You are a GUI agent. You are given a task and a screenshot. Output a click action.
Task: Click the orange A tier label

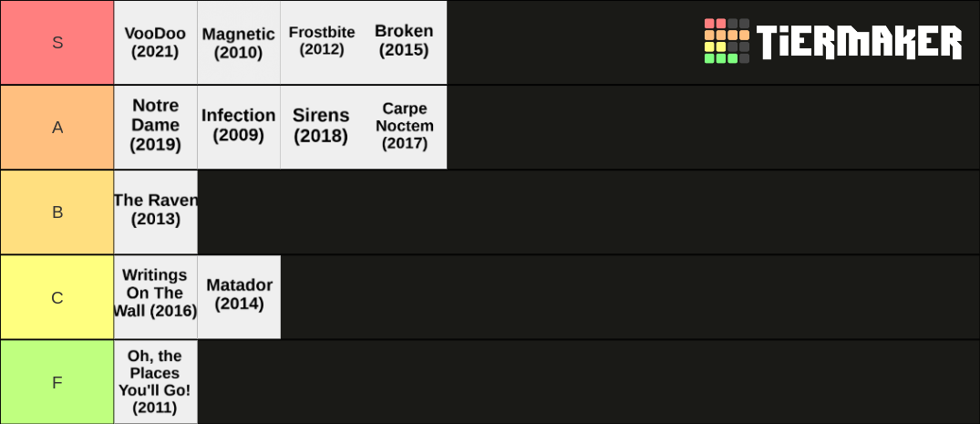(x=57, y=127)
